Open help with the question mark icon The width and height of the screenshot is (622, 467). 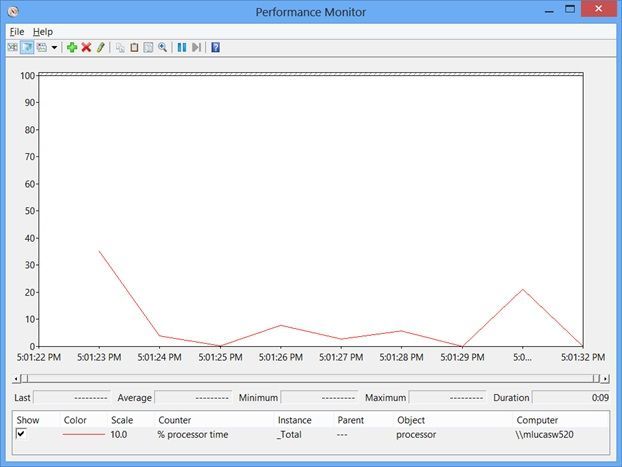(x=215, y=48)
